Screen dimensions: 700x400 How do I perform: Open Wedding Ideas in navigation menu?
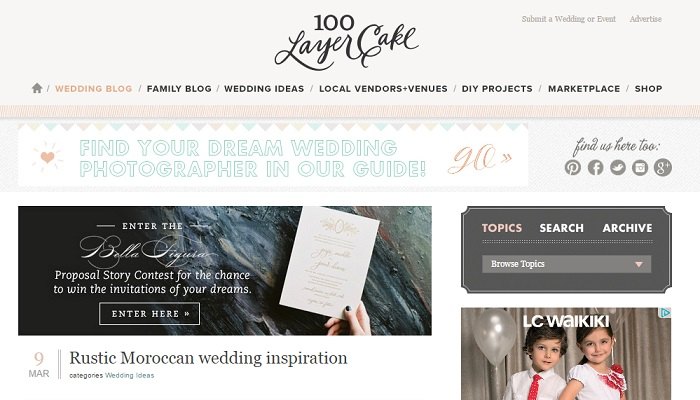click(264, 89)
